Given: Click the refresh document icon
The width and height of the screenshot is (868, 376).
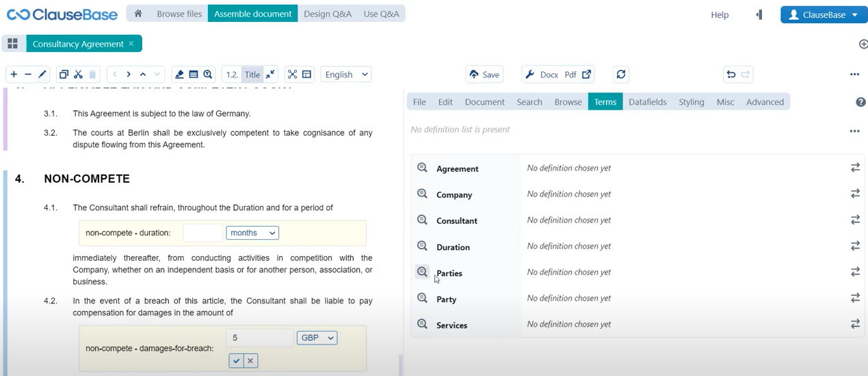Looking at the screenshot, I should pos(620,75).
